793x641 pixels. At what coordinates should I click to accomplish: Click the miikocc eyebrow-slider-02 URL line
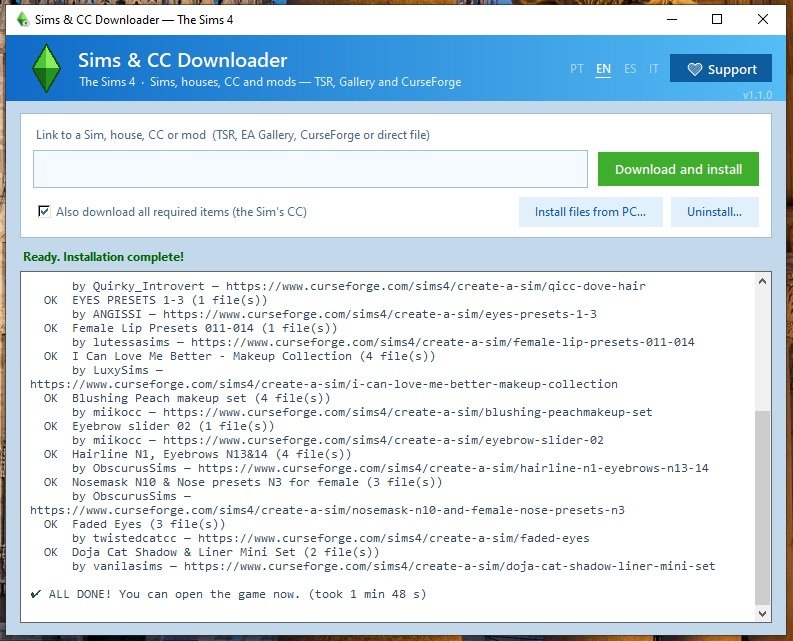coord(338,440)
